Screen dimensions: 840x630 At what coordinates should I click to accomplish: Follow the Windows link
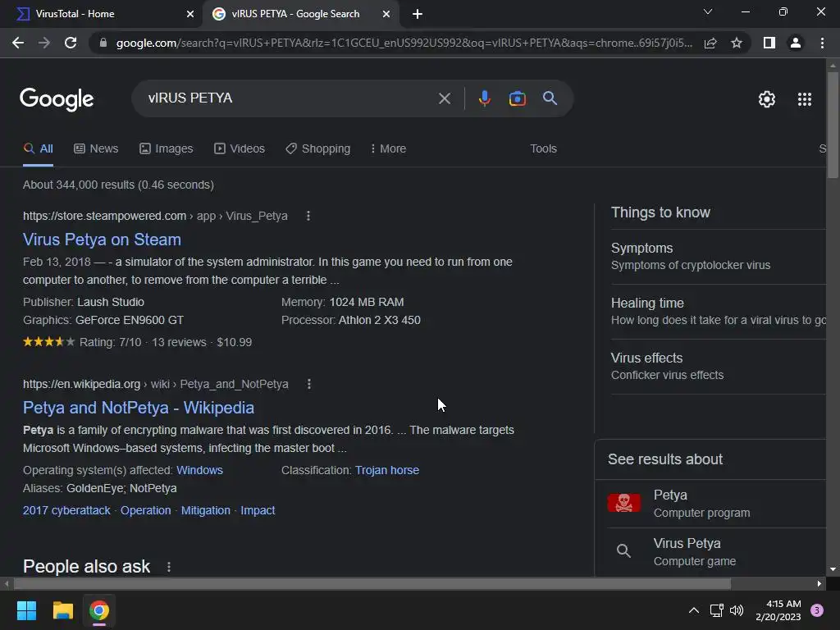(x=199, y=470)
